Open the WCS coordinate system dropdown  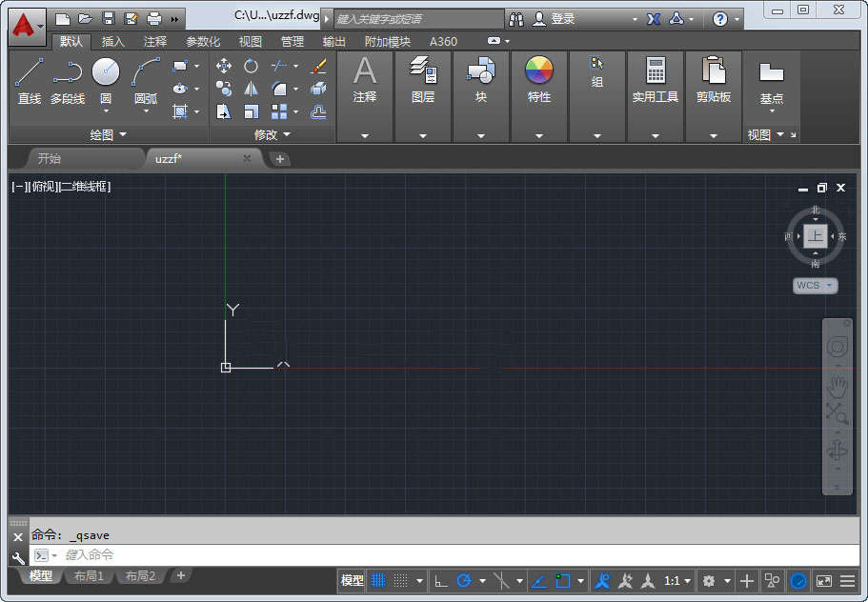[x=815, y=285]
